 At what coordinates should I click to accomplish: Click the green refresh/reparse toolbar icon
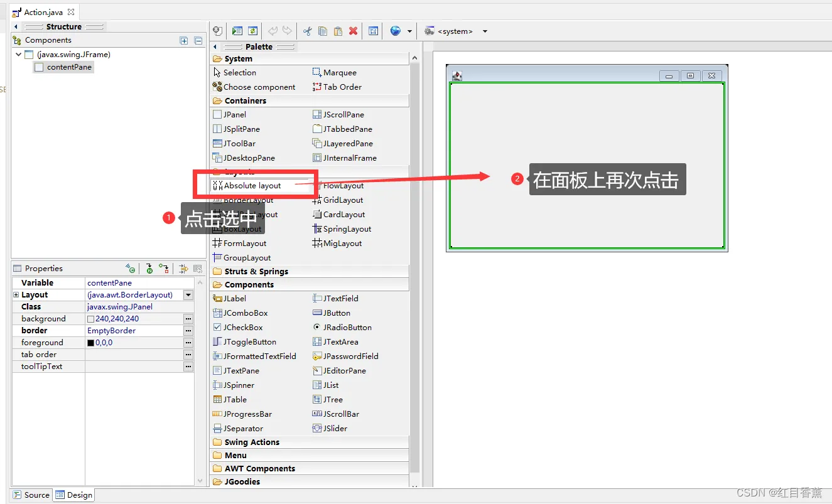[x=252, y=31]
